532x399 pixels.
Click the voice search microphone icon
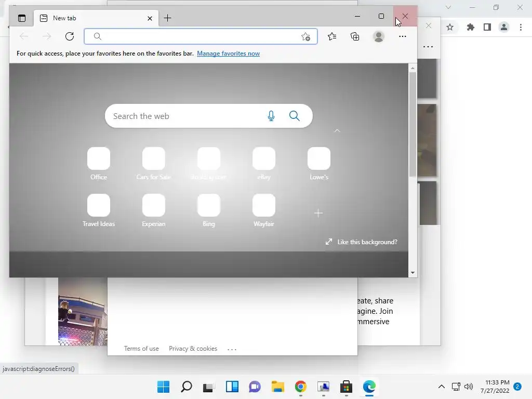click(271, 116)
